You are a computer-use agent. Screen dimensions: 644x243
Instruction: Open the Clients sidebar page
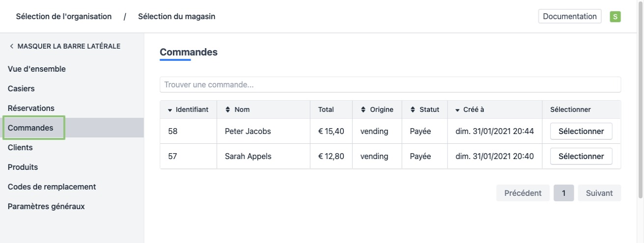[x=20, y=147]
